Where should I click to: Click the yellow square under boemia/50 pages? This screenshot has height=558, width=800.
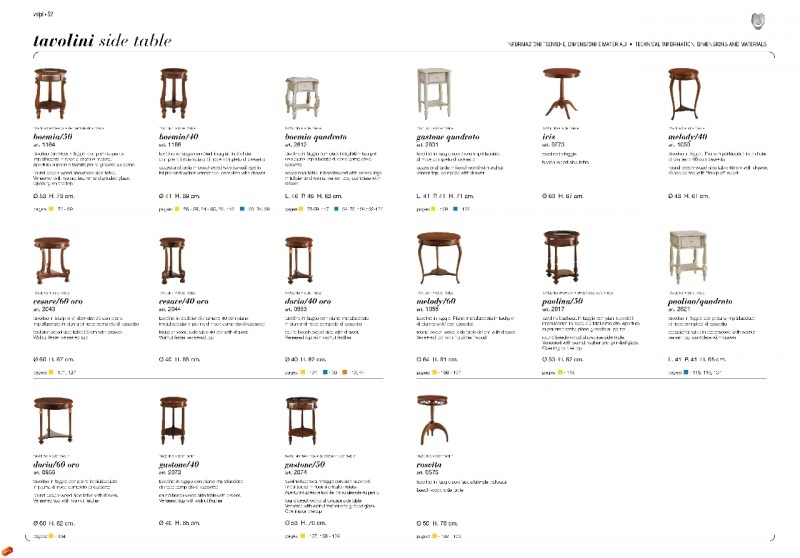point(51,209)
